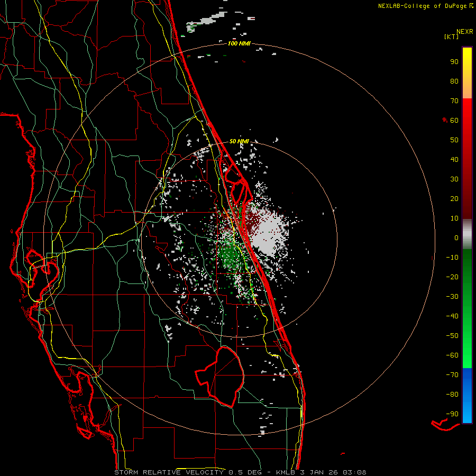Select the 0 knot scale label
The height and width of the screenshot is (476, 476).
point(456,237)
